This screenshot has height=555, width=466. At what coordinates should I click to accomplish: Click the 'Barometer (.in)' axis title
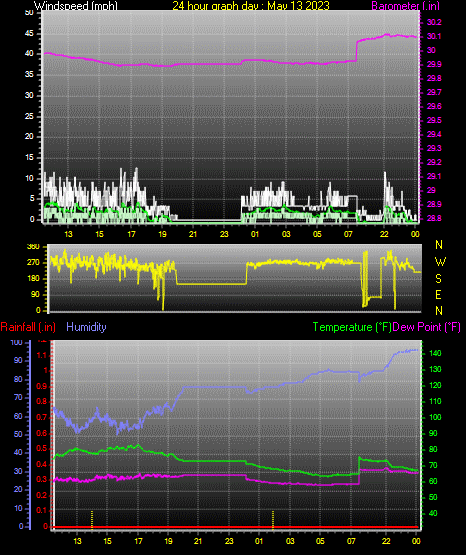tap(405, 6)
